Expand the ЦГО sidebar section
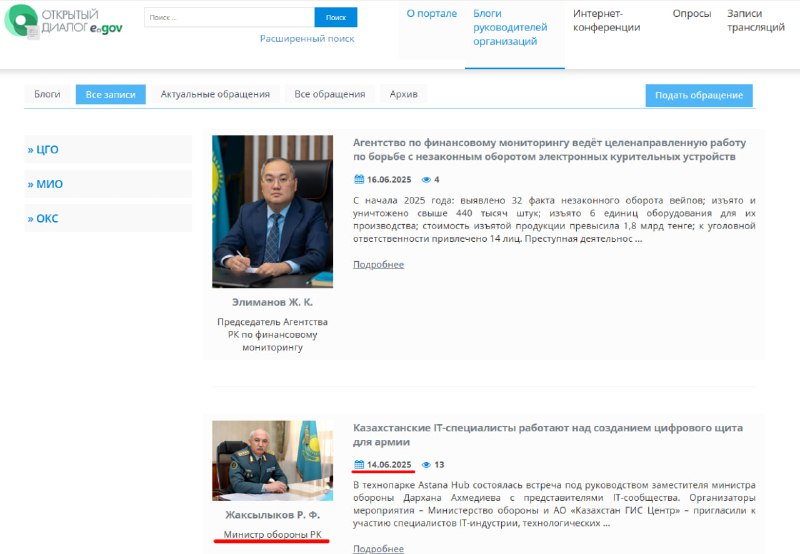The width and height of the screenshot is (800, 554). pos(108,149)
